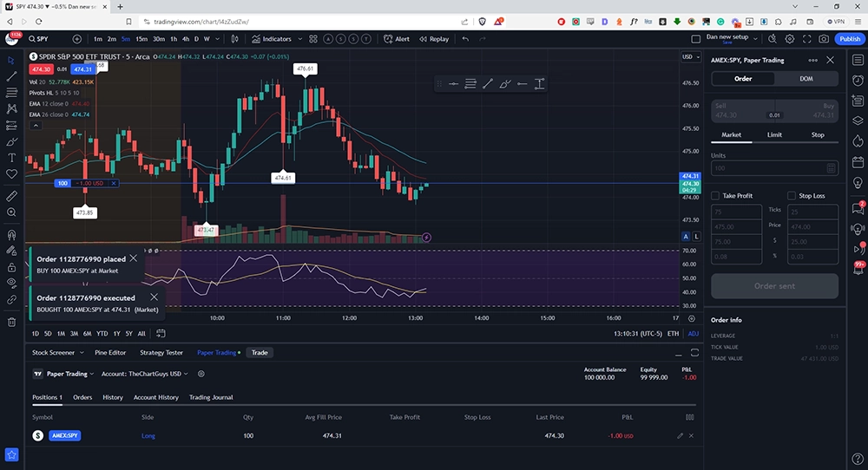This screenshot has height=470, width=868.
Task: Open the Replay button
Action: coord(434,39)
